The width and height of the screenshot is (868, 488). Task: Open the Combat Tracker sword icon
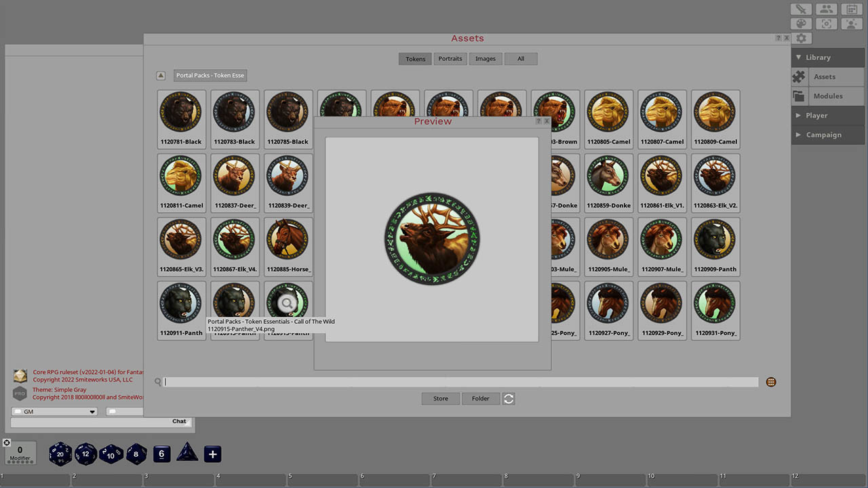(x=801, y=9)
